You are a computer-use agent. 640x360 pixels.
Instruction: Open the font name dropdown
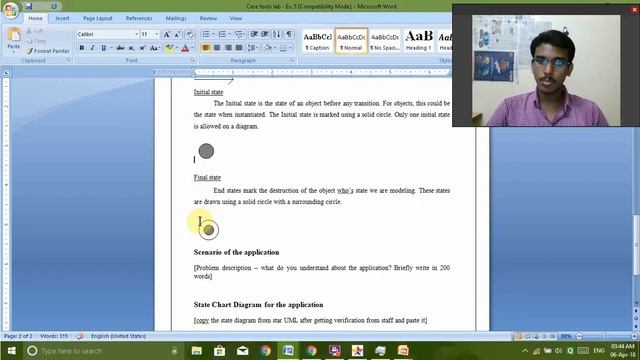point(136,34)
